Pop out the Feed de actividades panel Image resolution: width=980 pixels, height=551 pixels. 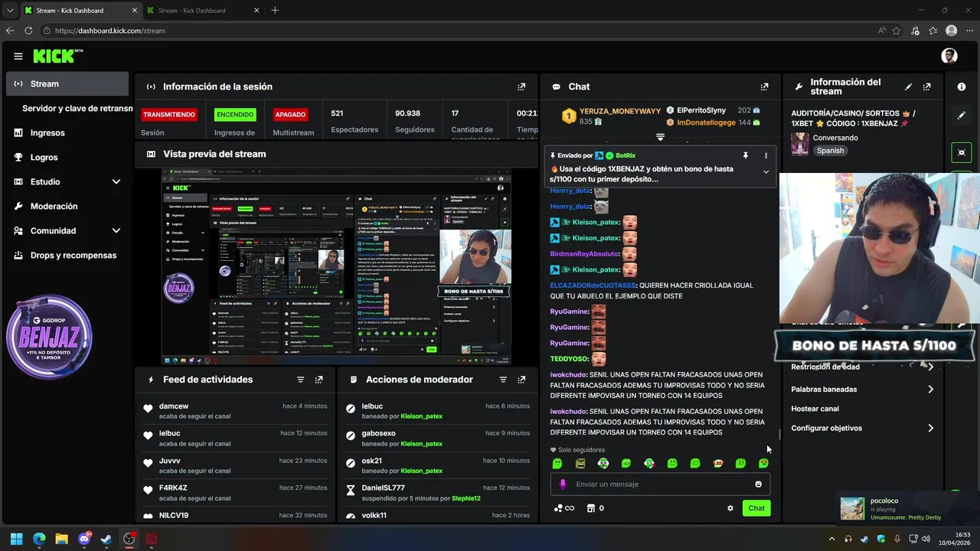[x=319, y=380]
